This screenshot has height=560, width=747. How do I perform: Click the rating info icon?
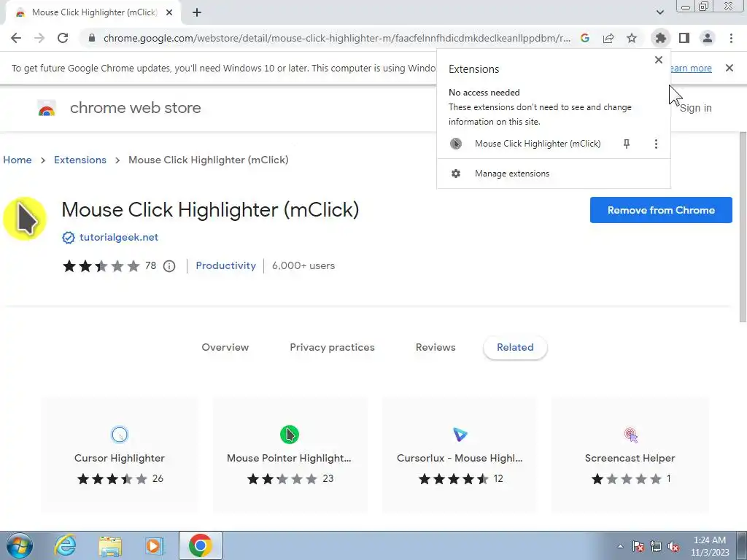169,266
